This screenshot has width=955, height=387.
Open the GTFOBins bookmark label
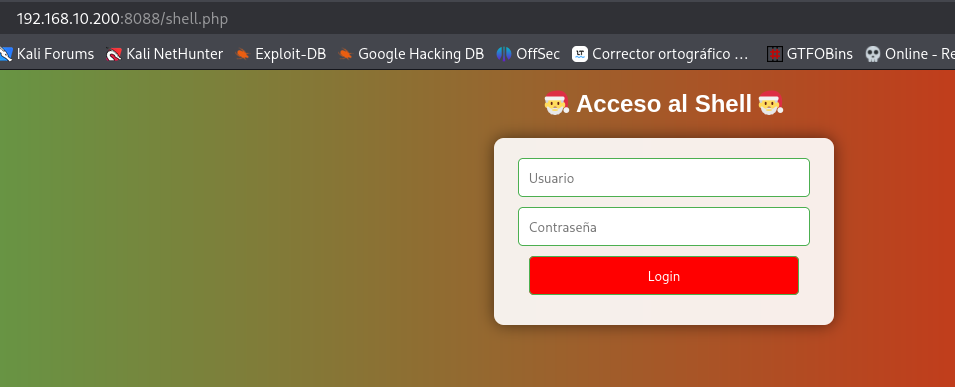click(x=820, y=54)
